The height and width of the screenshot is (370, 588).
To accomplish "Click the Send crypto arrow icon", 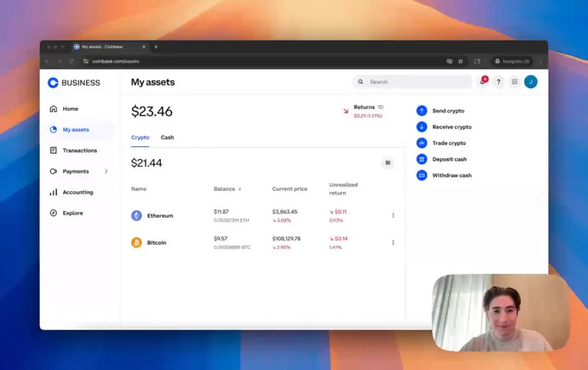I will click(x=422, y=111).
